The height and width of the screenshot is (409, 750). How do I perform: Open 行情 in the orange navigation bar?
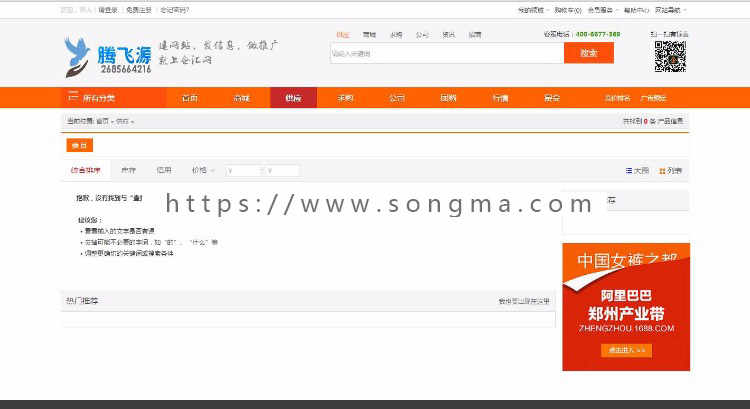point(500,98)
